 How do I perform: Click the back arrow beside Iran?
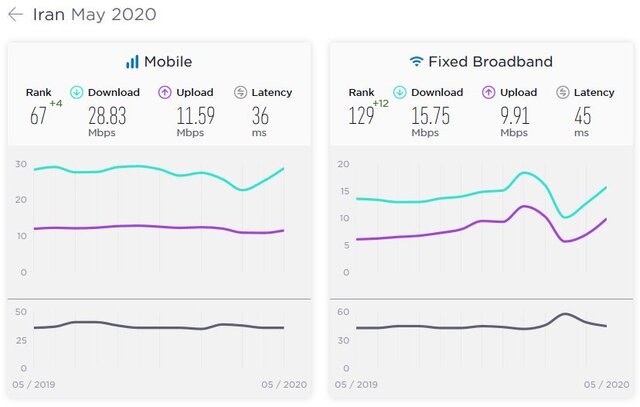coord(15,16)
